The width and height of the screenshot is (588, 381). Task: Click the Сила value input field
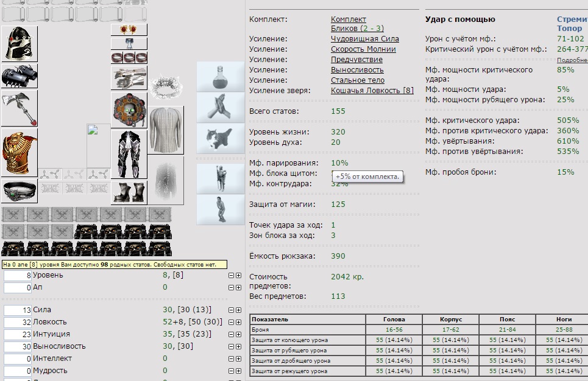pyautogui.click(x=18, y=310)
